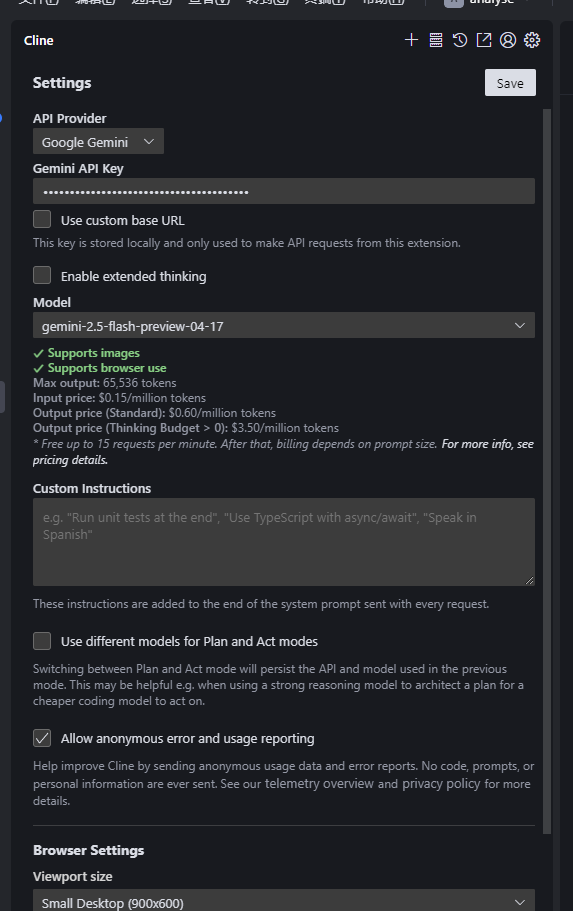Open the task history clock icon

coord(460,40)
